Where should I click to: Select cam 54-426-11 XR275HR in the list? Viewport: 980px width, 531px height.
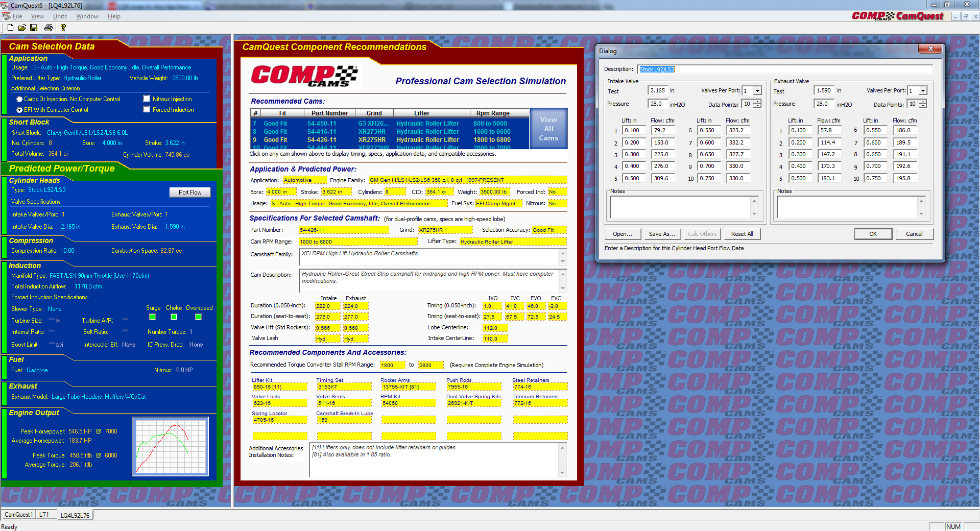tap(357, 139)
